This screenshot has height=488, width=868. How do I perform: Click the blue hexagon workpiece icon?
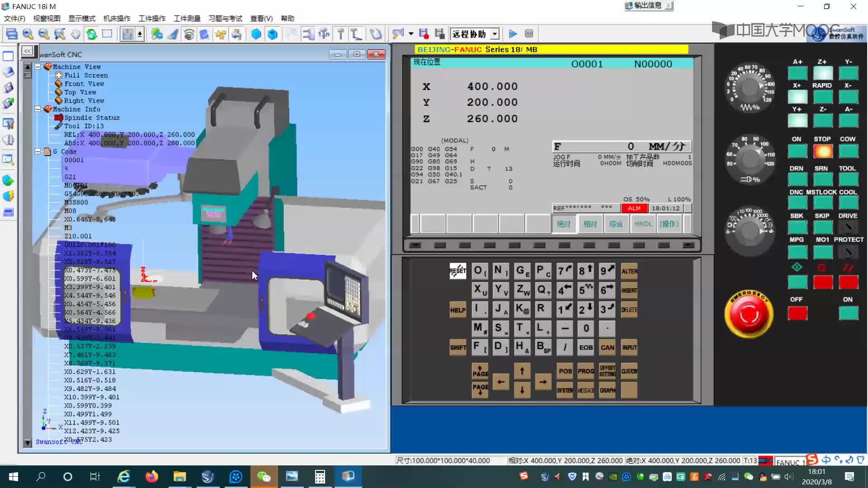pos(256,34)
